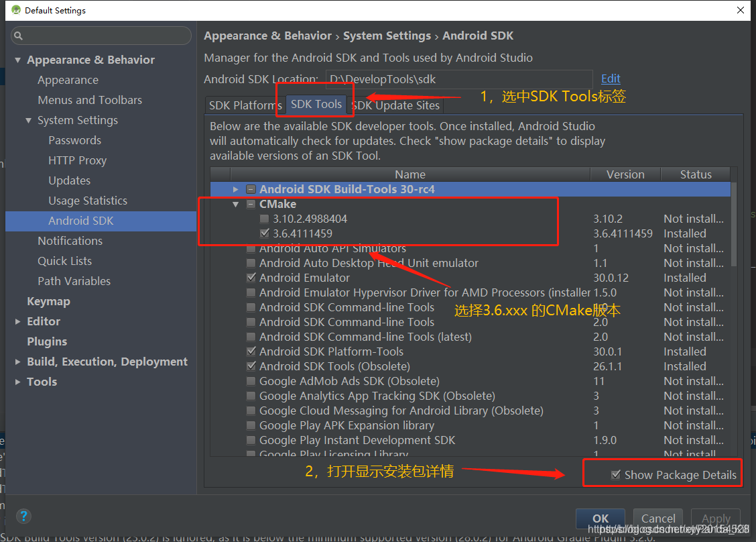
Task: Click the blue help question mark icon
Action: click(23, 517)
